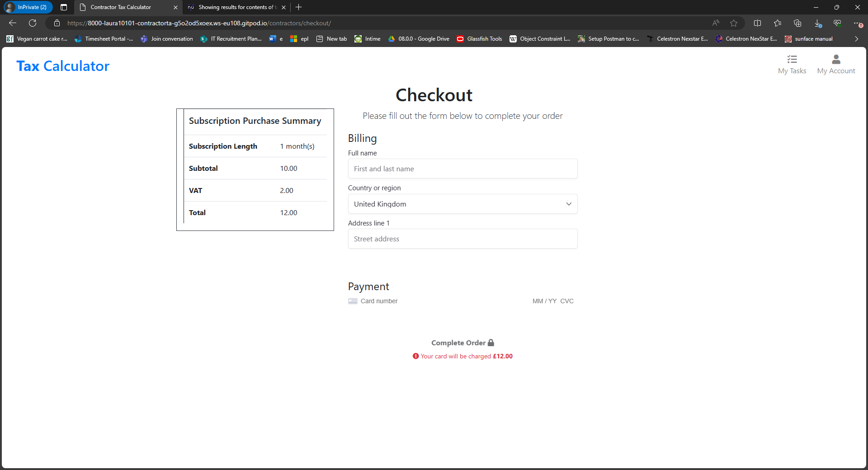Viewport: 868px width, 470px height.
Task: Close the Showing results tab
Action: pyautogui.click(x=283, y=7)
